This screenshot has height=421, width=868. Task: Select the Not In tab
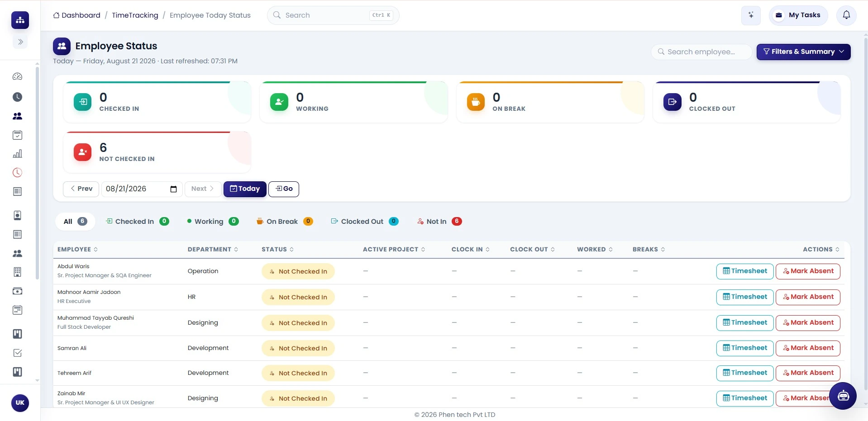(x=439, y=222)
